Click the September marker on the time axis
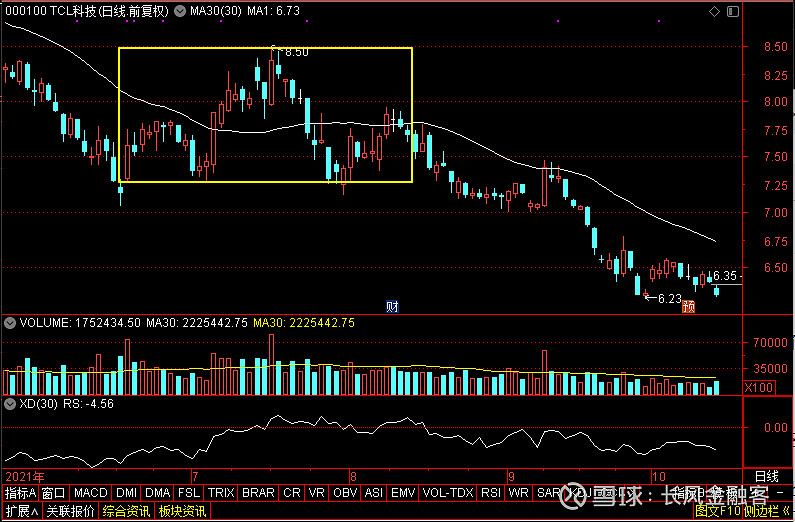 509,475
